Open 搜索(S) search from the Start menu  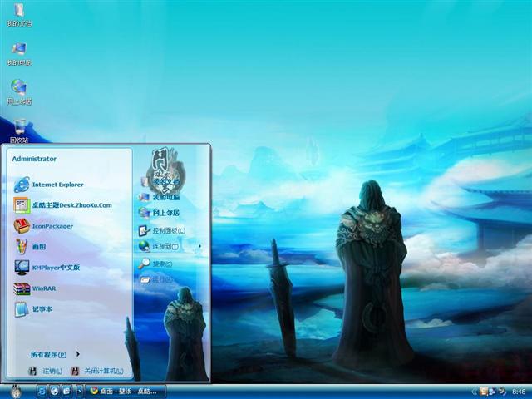(155, 264)
